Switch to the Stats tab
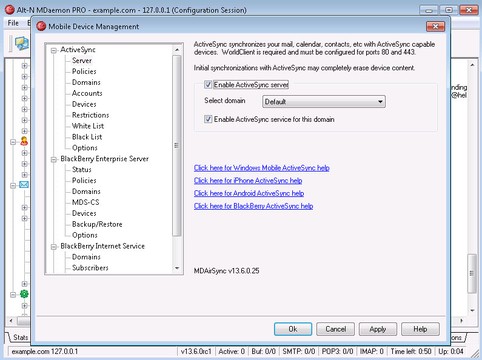482x360 pixels. [19, 337]
